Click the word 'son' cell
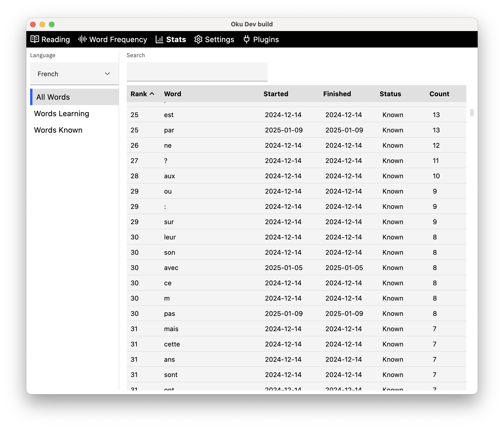Screen dimensions: 504x429 169,252
